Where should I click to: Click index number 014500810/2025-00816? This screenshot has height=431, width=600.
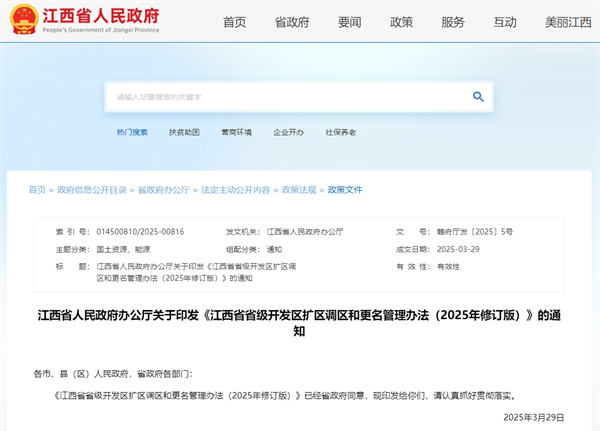coord(140,232)
